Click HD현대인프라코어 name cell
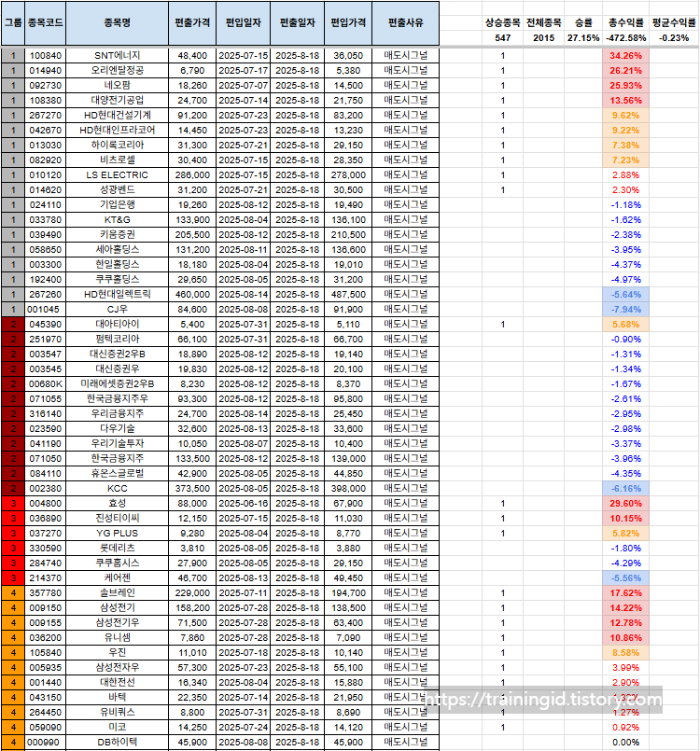700x751 pixels. (117, 131)
